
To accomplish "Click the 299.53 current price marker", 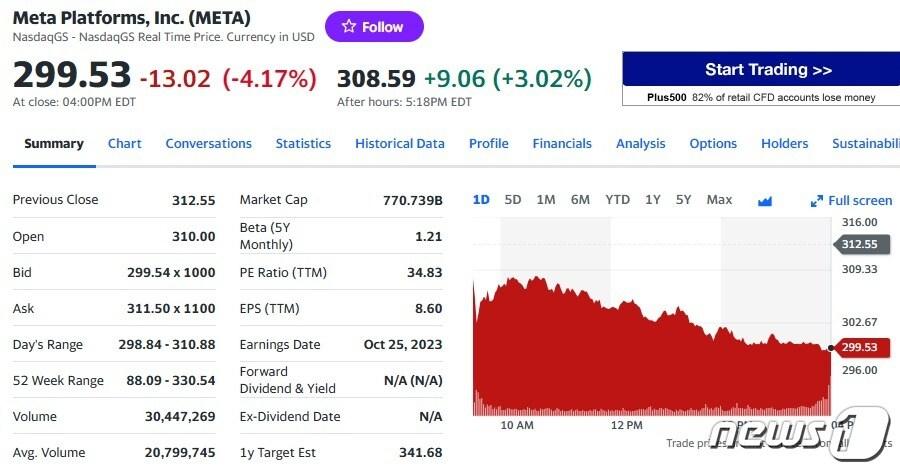I will point(858,347).
